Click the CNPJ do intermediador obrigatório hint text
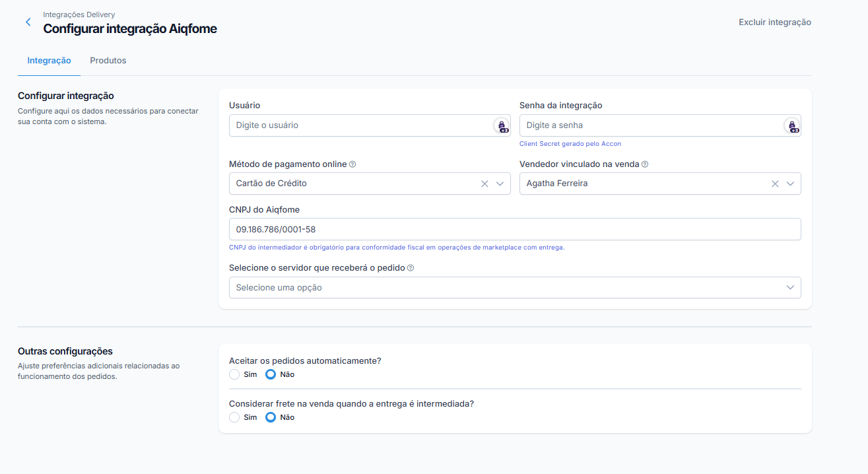 click(397, 248)
